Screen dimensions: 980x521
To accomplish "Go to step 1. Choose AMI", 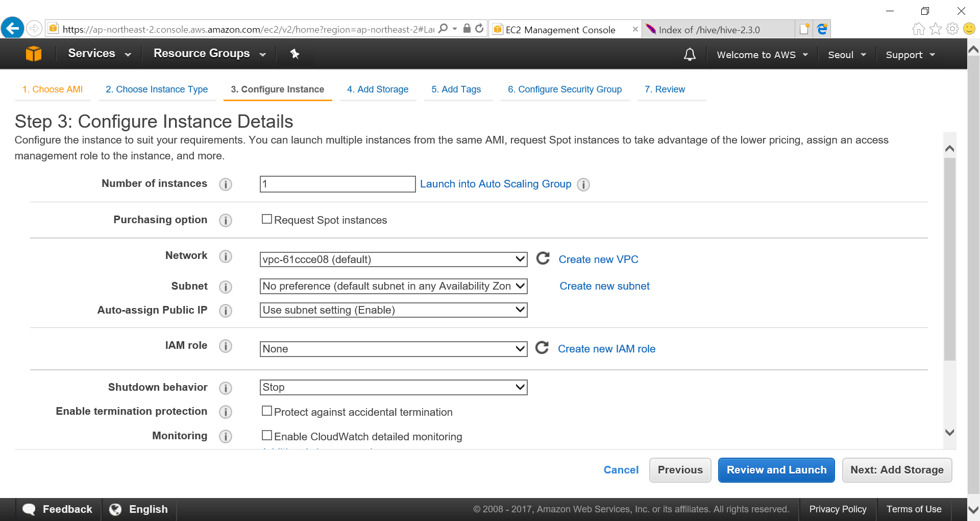I will point(53,89).
